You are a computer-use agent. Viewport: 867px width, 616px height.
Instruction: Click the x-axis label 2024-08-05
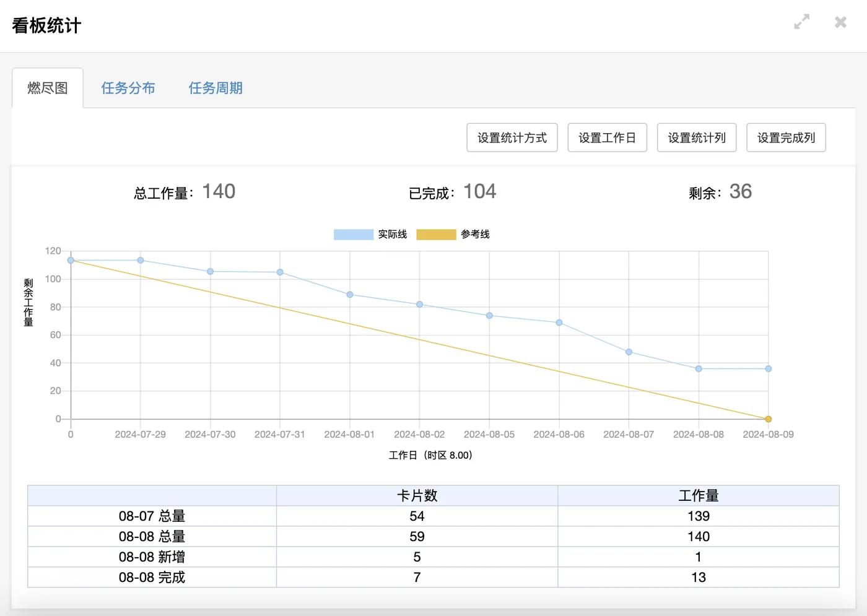coord(489,435)
